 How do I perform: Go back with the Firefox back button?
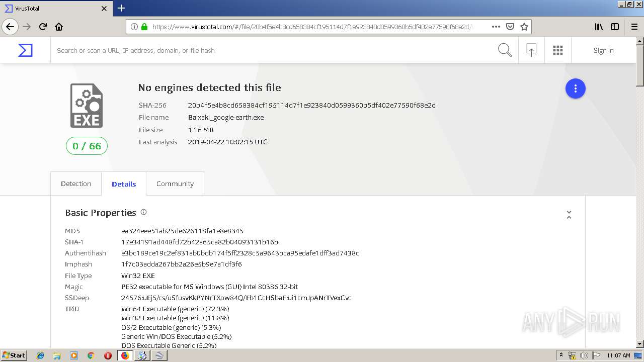[x=10, y=27]
